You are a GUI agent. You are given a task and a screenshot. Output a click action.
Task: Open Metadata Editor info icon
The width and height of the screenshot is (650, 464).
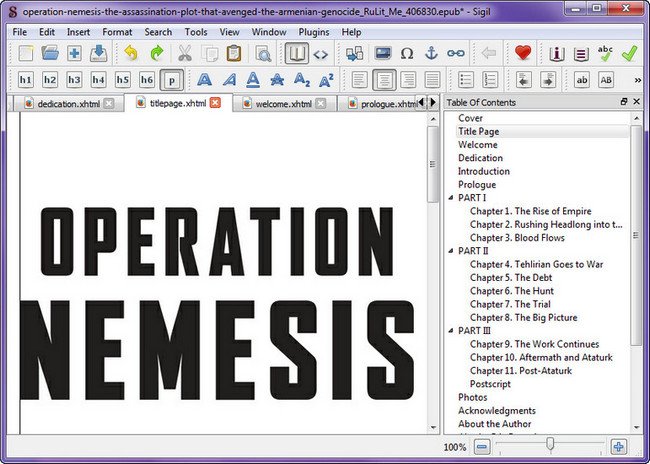click(x=557, y=54)
